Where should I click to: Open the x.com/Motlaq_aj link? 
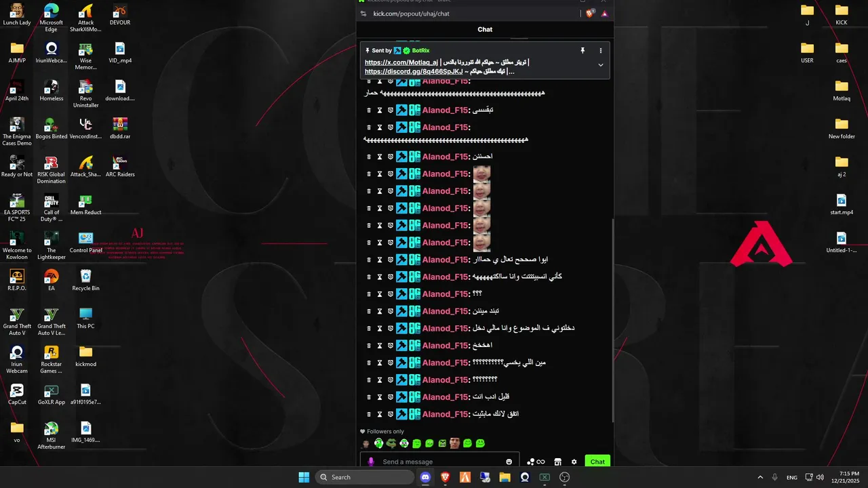[x=401, y=62]
